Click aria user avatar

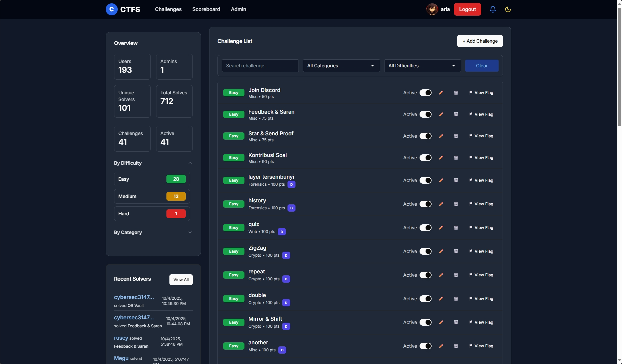432,9
